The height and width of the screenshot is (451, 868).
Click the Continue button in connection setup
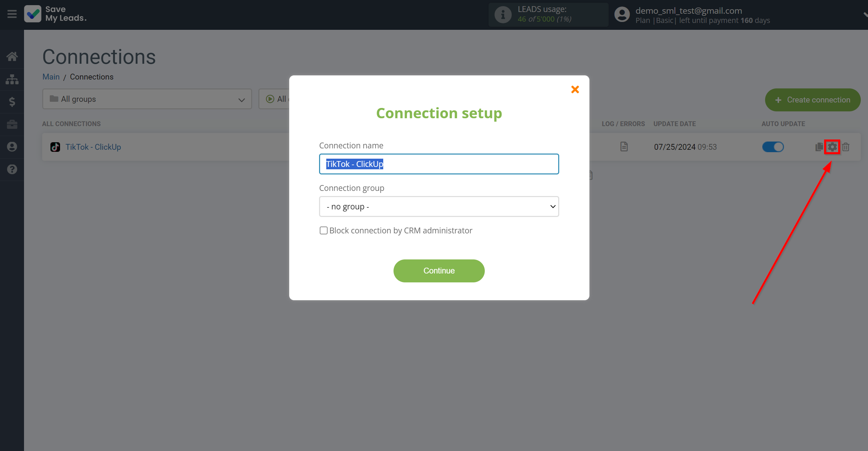(x=439, y=271)
